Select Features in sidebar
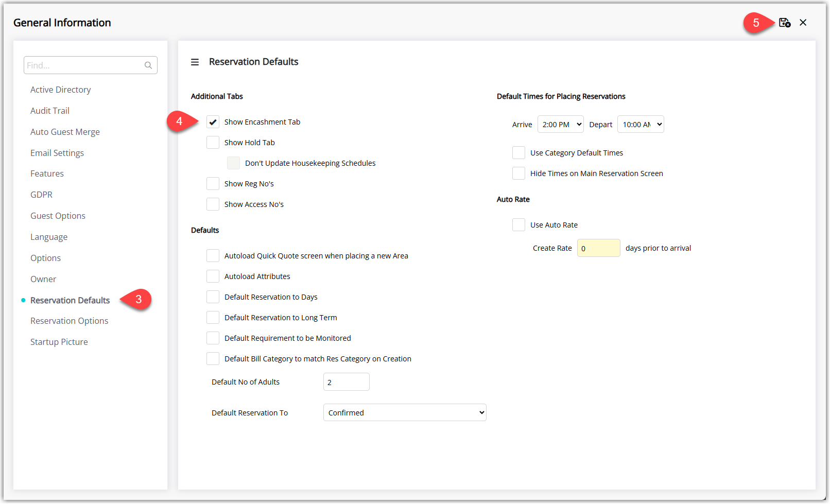830x504 pixels. tap(47, 173)
